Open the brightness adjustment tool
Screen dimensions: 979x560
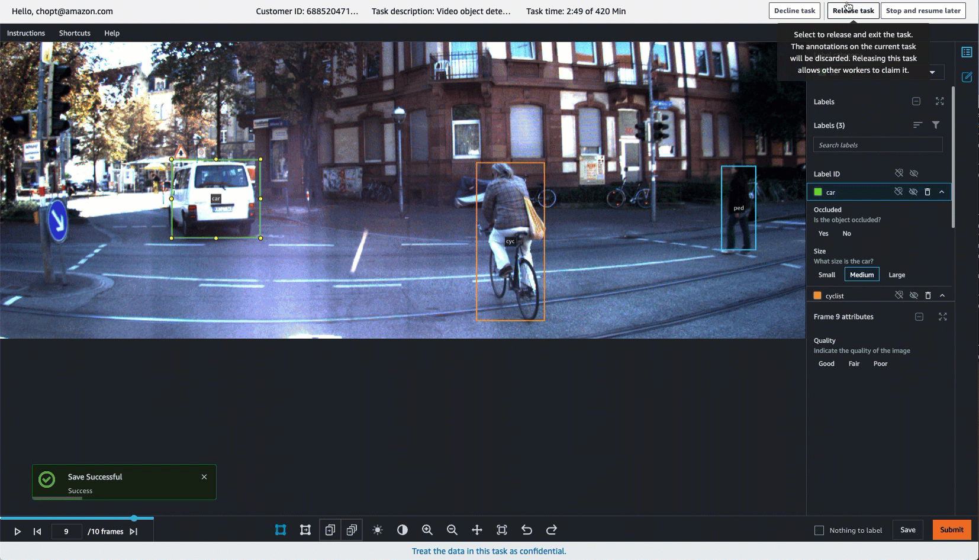tap(379, 530)
